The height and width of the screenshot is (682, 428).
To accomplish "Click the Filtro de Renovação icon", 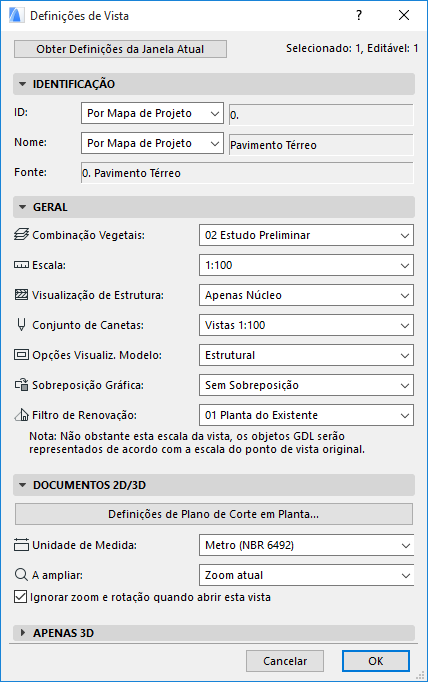I will 21,415.
